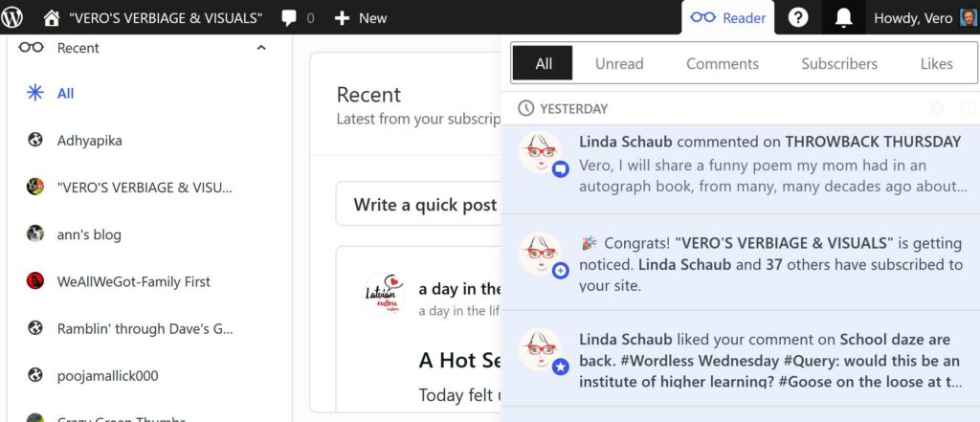Switch to the Comments notifications tab
980x422 pixels.
point(722,63)
